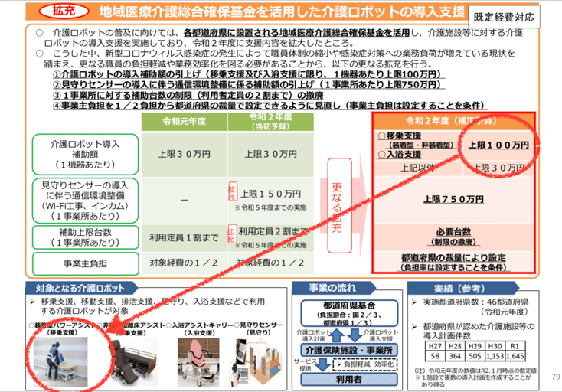Click the blue up arrow for 介護ロボット導入計画

click(x=336, y=335)
